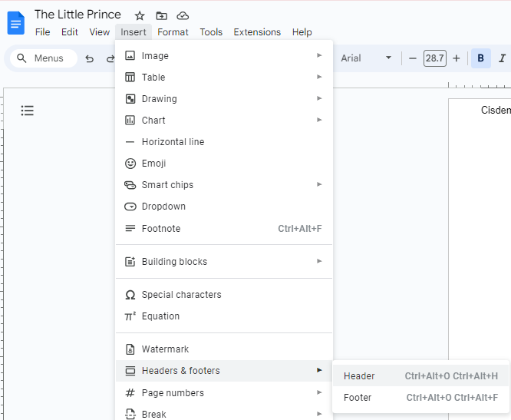511x420 pixels.
Task: Expand the Chart submenu arrow
Action: (x=319, y=120)
